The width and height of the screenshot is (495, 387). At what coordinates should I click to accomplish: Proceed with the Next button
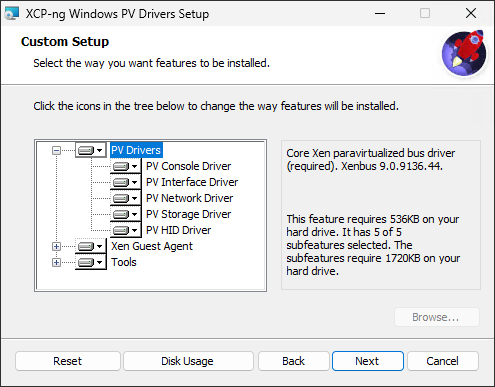[368, 361]
